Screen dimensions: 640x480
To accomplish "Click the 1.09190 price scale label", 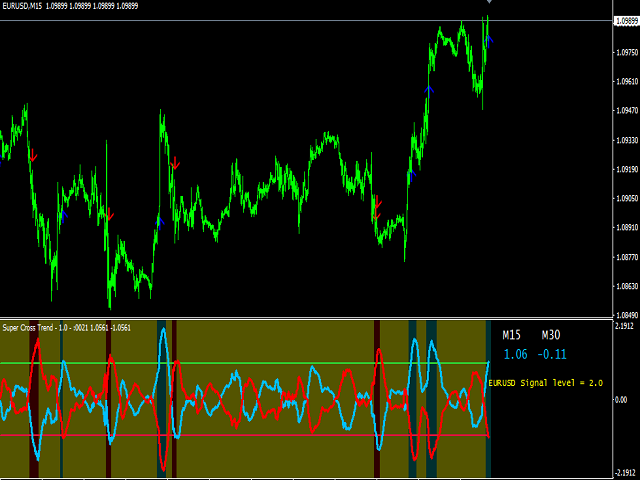I will pyautogui.click(x=627, y=169).
